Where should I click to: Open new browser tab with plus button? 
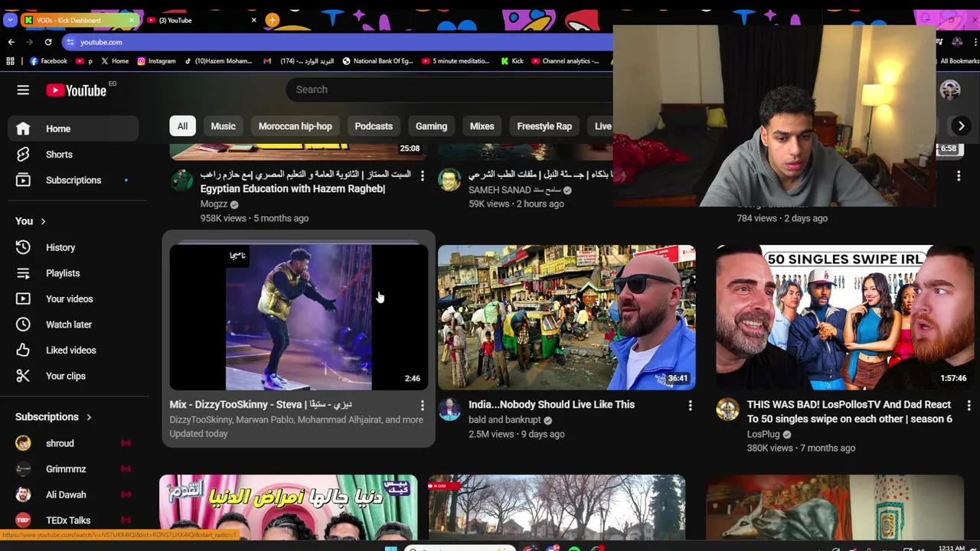tap(273, 20)
